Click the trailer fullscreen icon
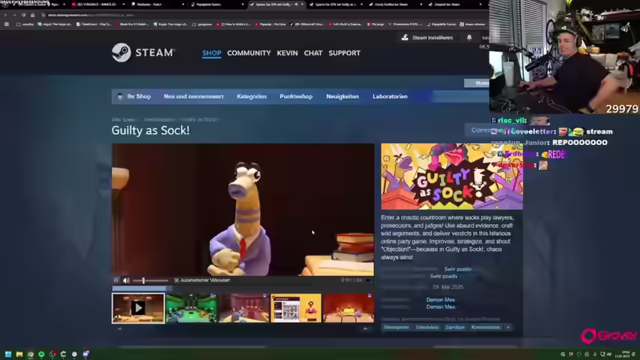The width and height of the screenshot is (640, 360). 368,280
